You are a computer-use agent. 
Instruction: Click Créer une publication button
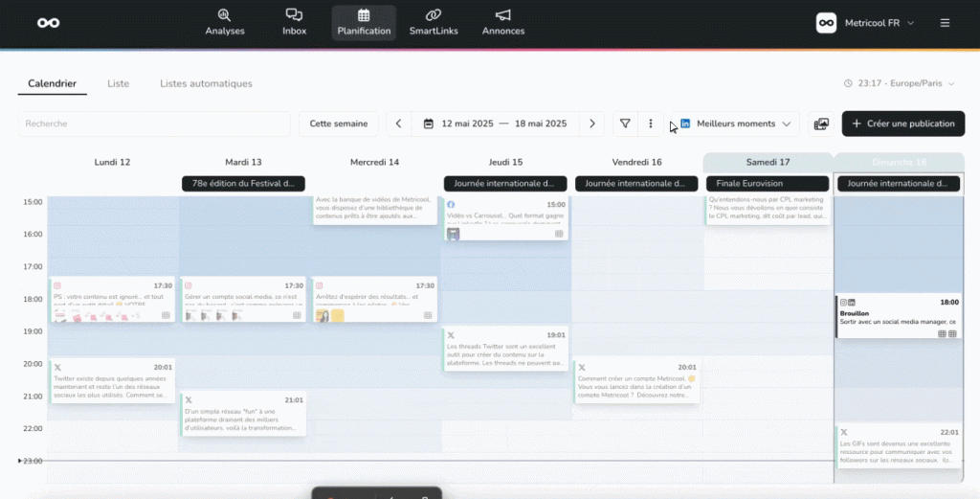[903, 124]
